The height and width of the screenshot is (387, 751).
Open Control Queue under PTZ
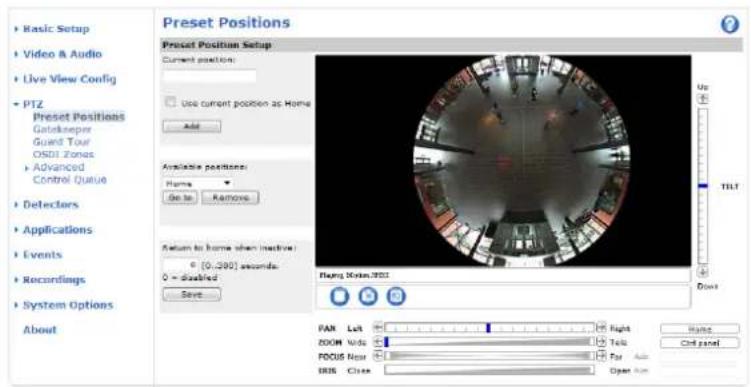click(69, 180)
